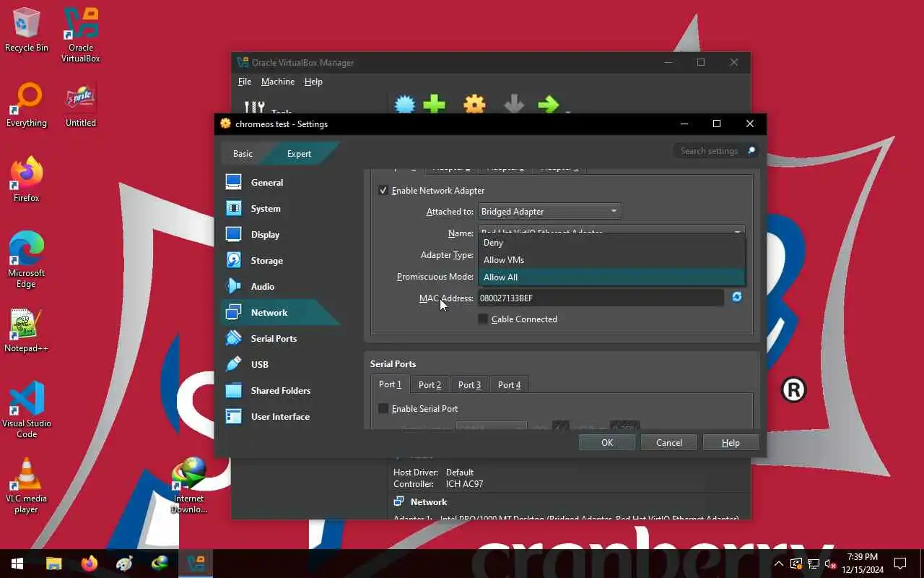This screenshot has width=924, height=578.
Task: Select the Port 3 serial tab
Action: coord(469,385)
